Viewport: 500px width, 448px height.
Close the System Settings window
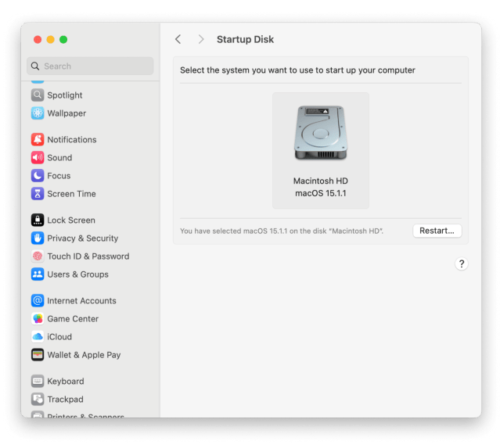coord(38,39)
